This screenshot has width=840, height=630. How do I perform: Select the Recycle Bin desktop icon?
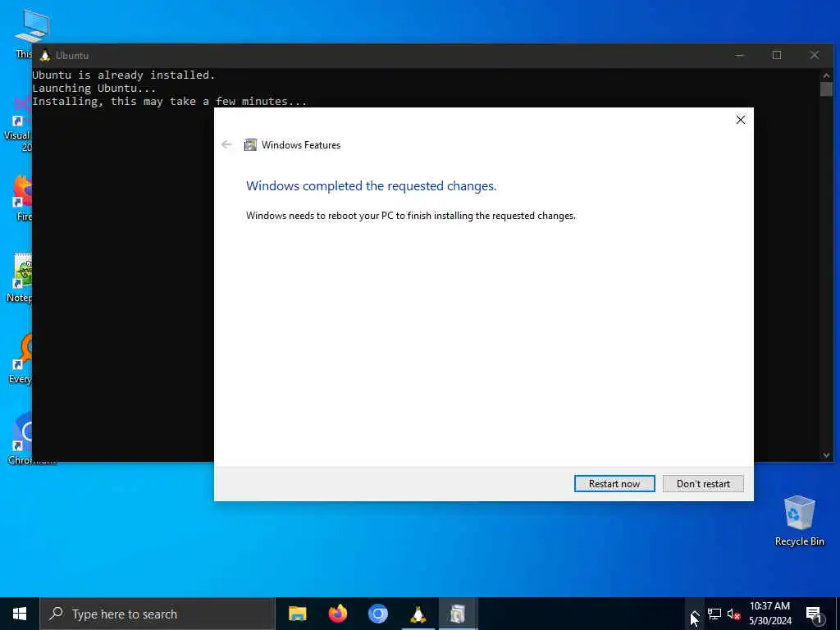799,520
